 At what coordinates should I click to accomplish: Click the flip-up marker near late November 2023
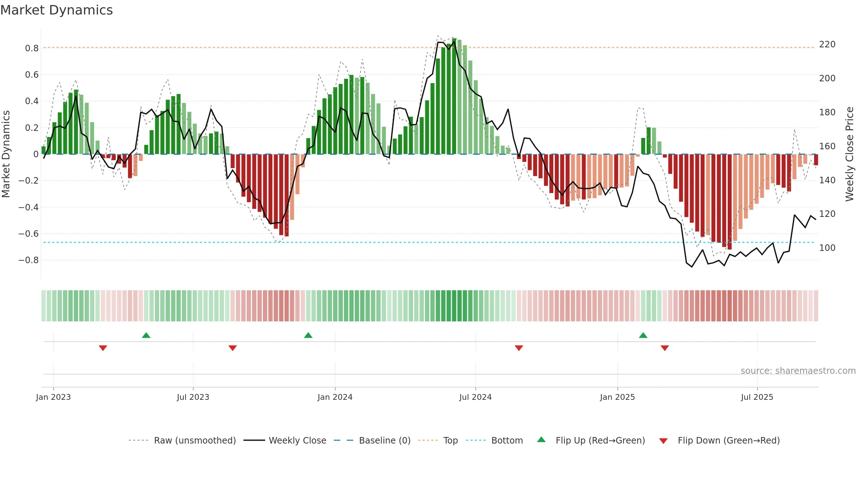click(308, 335)
